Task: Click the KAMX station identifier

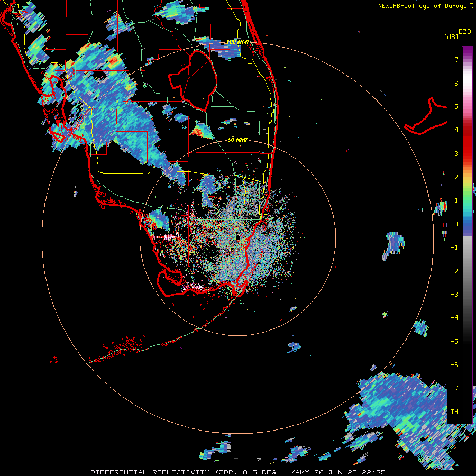Action: tap(300, 472)
